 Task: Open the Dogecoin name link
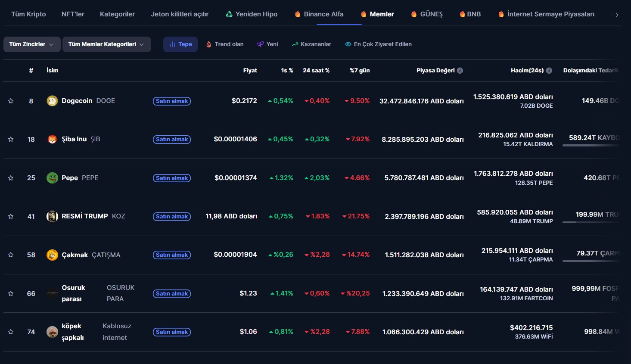[x=77, y=101]
